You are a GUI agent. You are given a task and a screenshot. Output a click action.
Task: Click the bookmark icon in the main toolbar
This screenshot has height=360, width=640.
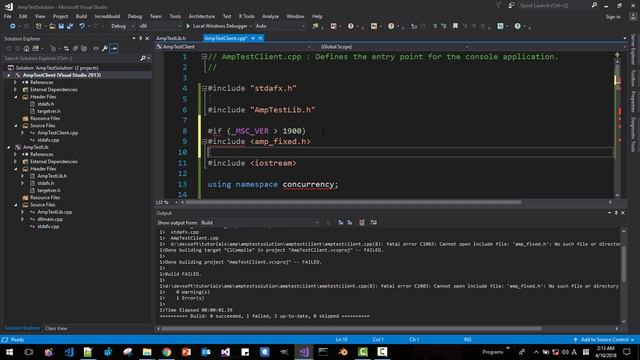click(455, 26)
